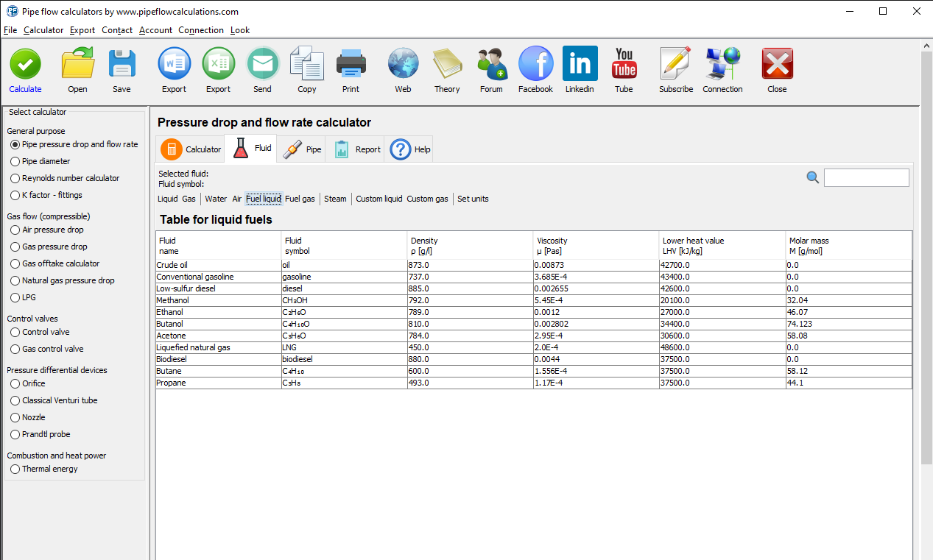Click the Subscribe notepad icon
Image resolution: width=933 pixels, height=560 pixels.
click(x=675, y=65)
